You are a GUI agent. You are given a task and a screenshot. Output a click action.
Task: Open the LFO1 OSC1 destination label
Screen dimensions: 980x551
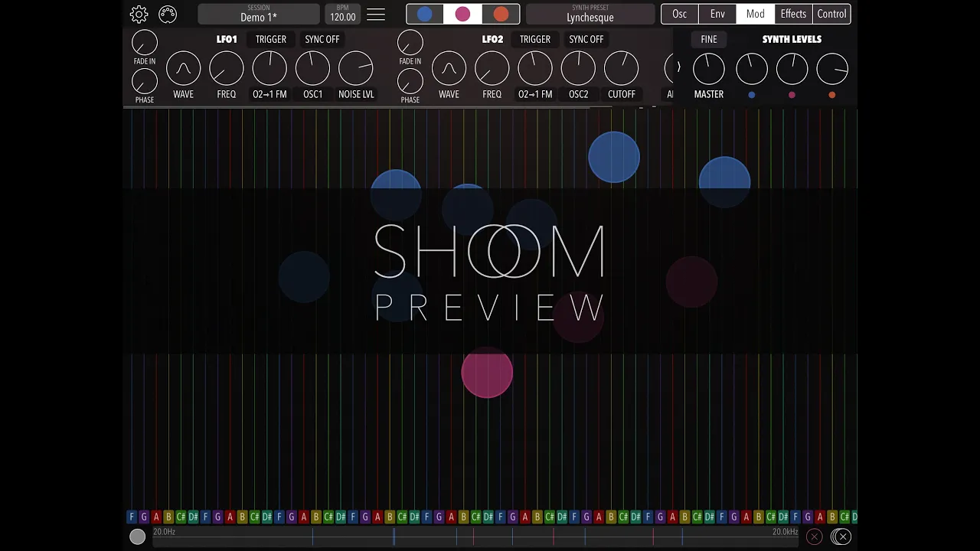click(x=313, y=94)
